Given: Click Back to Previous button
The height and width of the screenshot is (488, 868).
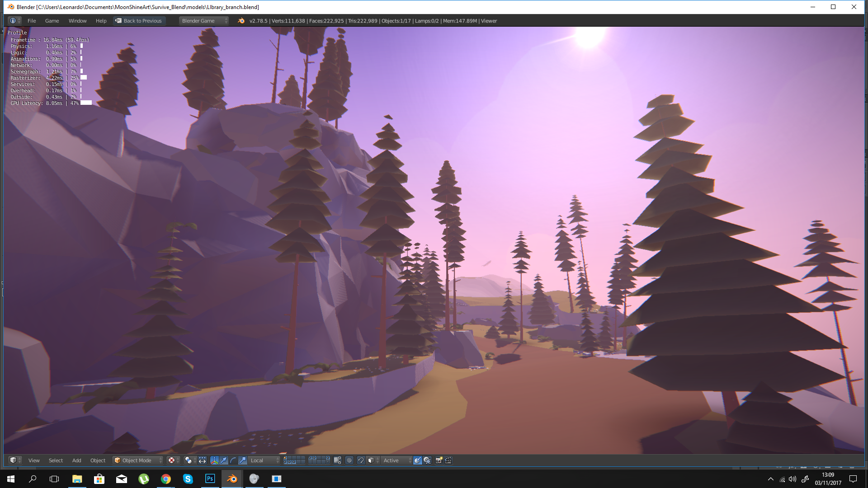Looking at the screenshot, I should 139,21.
